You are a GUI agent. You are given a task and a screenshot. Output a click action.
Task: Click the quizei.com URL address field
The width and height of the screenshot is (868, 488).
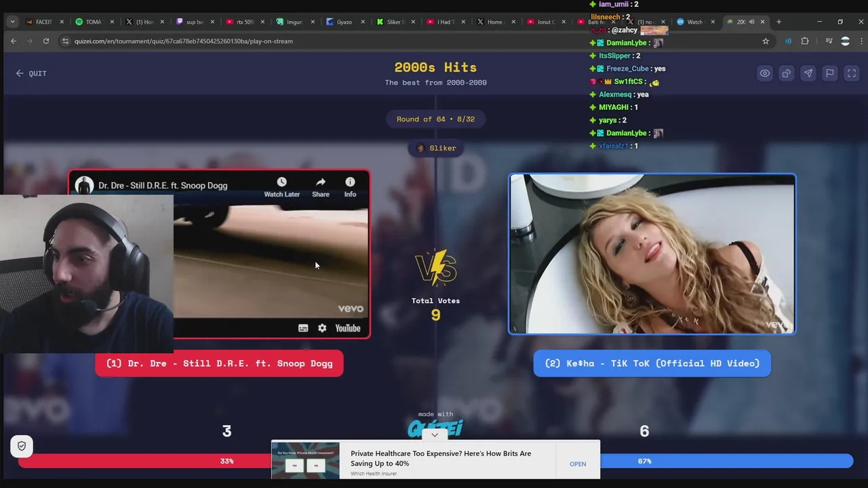coord(407,41)
